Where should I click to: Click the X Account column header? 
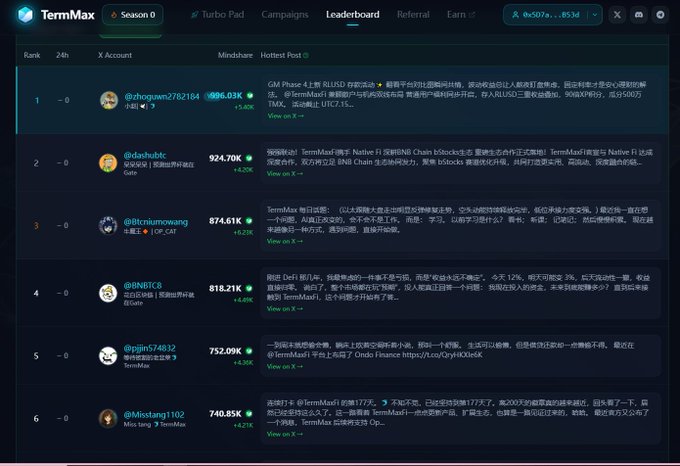pos(114,55)
